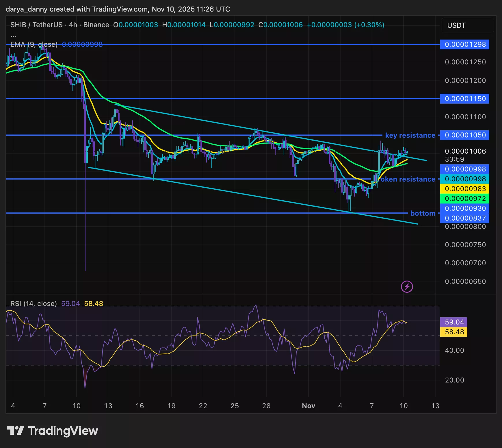Click the current price badge 0.00001006

464,151
